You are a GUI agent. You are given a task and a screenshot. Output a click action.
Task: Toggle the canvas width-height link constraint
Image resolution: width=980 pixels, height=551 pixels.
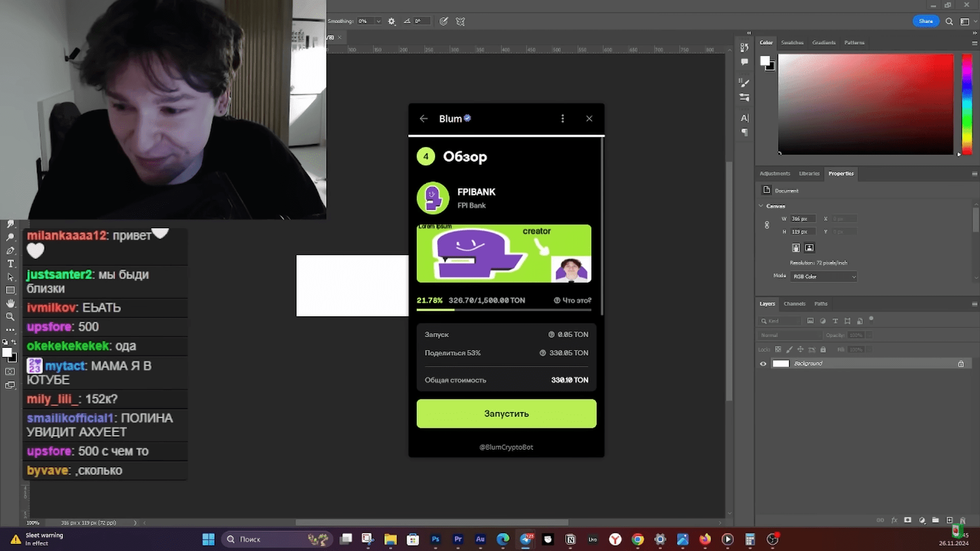click(x=767, y=225)
